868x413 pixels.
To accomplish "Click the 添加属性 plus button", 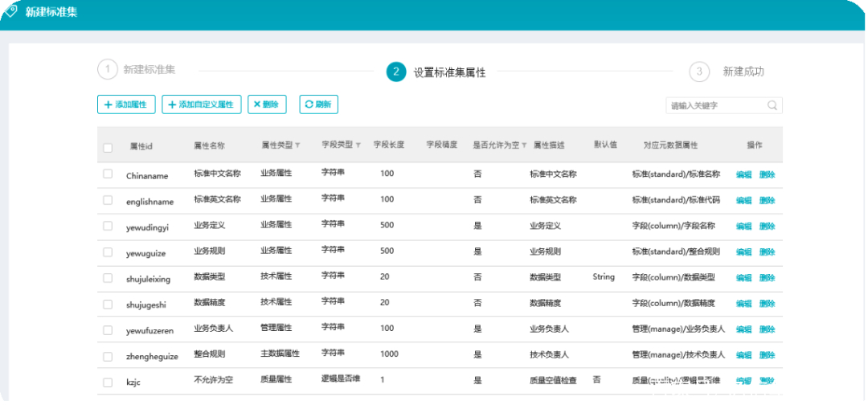I will coord(126,104).
